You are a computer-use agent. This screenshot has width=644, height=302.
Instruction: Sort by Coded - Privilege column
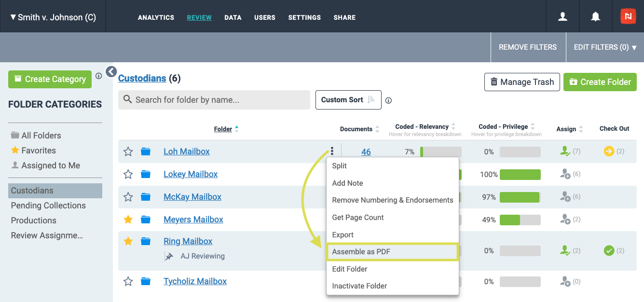[x=507, y=126]
